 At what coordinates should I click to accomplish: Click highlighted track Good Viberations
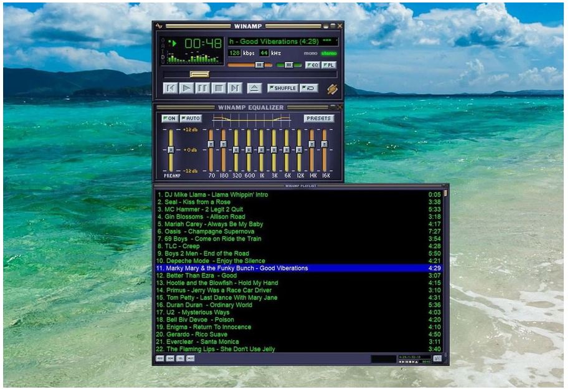click(298, 268)
